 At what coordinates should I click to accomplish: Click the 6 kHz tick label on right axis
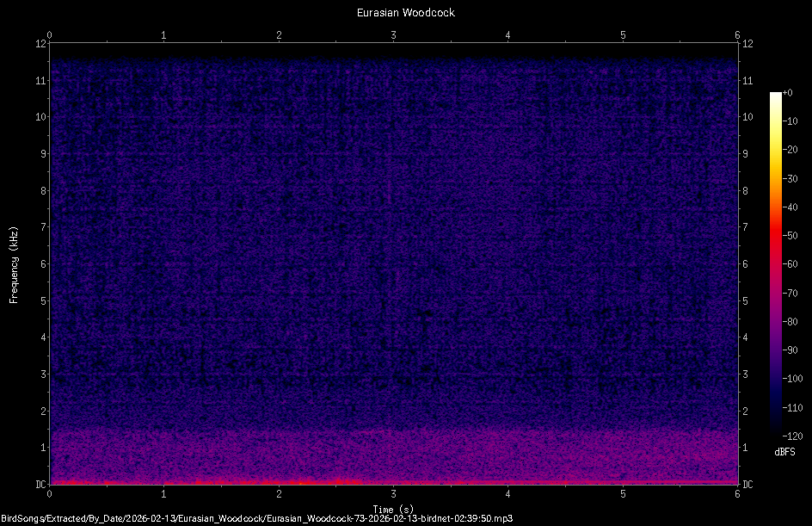pos(747,262)
